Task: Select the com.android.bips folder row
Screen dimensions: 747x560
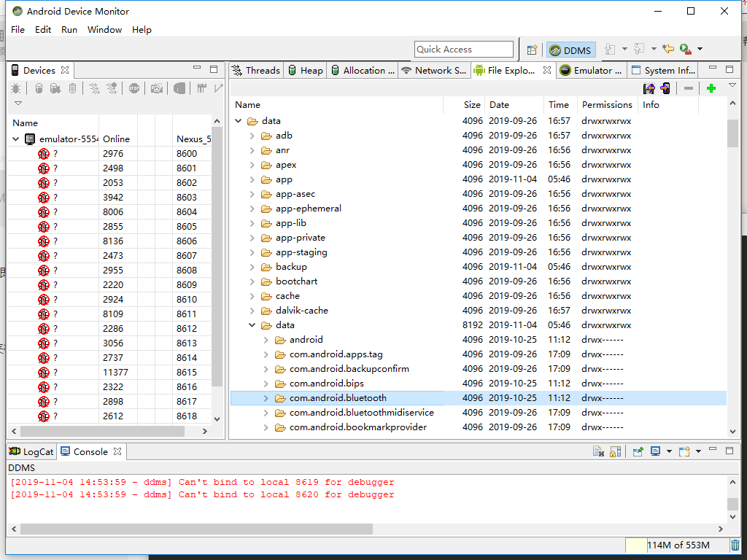Action: pos(479,384)
